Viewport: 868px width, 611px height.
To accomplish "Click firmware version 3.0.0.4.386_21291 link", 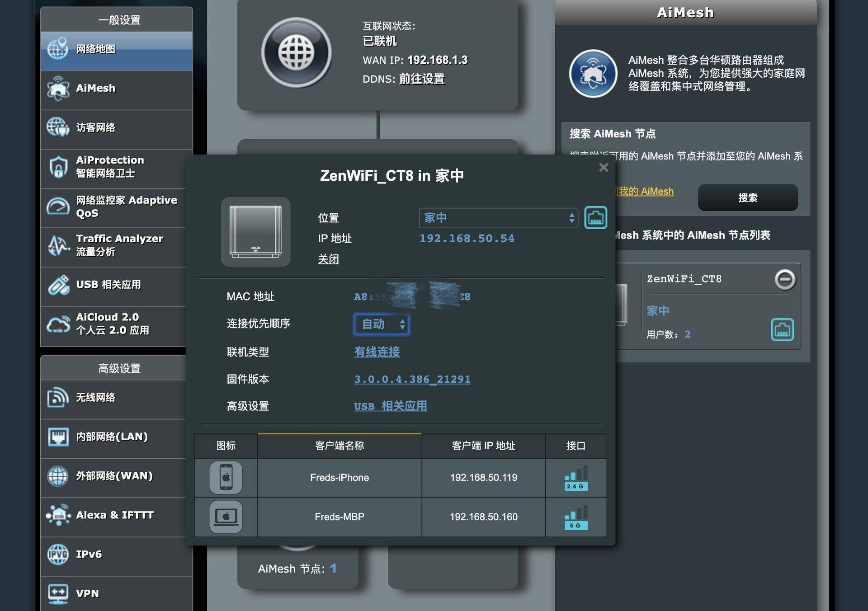I will [x=412, y=379].
